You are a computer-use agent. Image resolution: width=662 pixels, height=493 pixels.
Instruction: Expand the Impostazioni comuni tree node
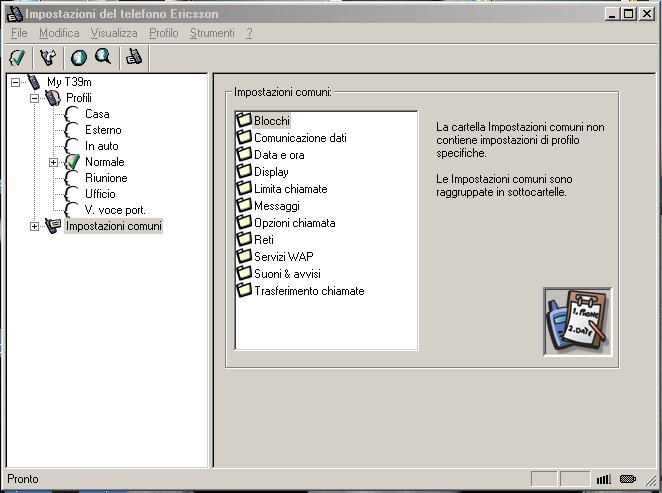34,227
